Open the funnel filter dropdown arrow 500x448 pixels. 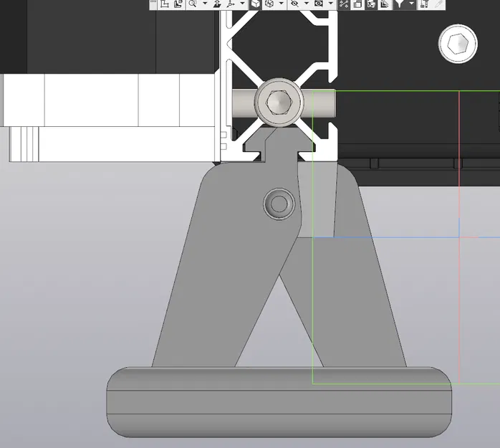pos(412,4)
